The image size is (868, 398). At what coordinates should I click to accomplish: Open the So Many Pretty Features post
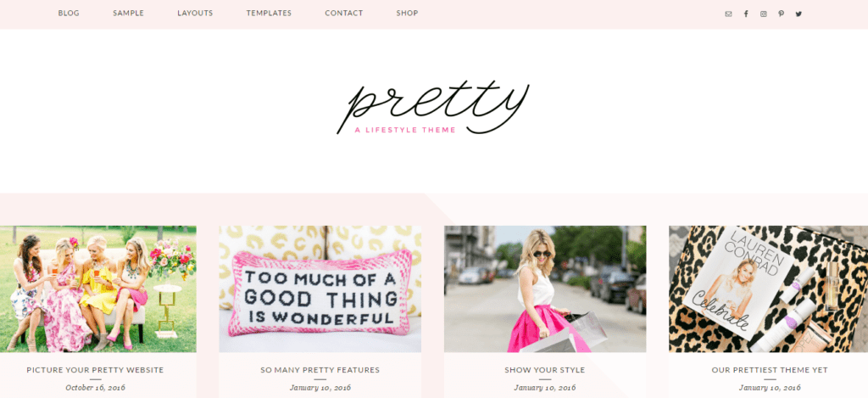[x=320, y=370]
